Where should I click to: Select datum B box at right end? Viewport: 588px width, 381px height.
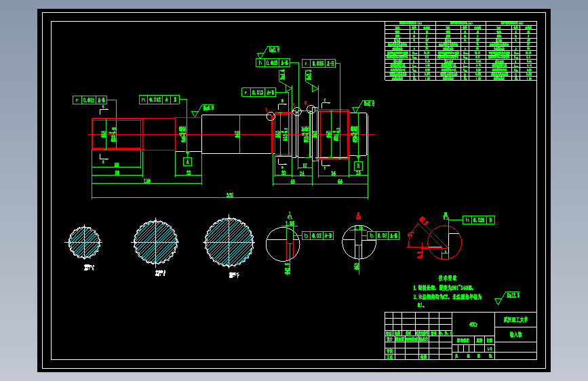358,165
